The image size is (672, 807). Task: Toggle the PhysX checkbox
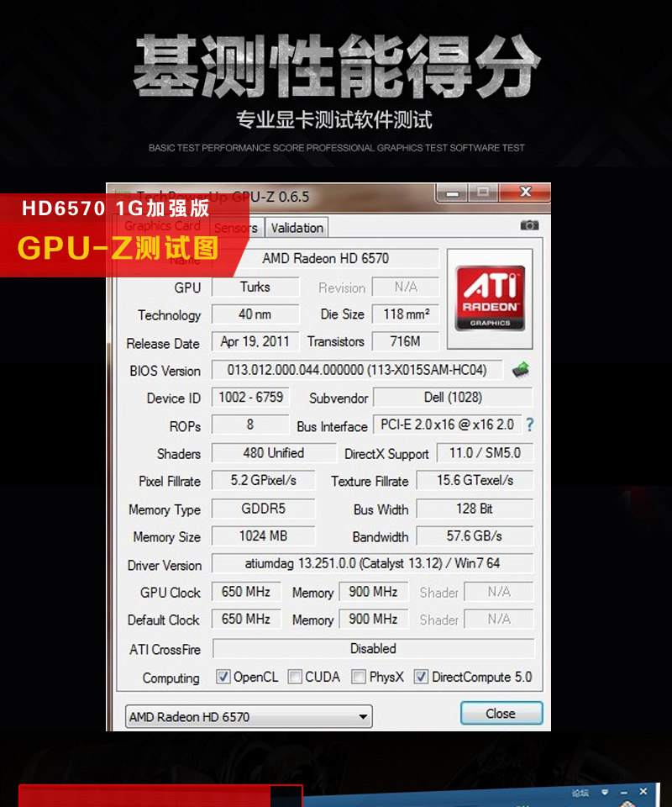click(359, 676)
